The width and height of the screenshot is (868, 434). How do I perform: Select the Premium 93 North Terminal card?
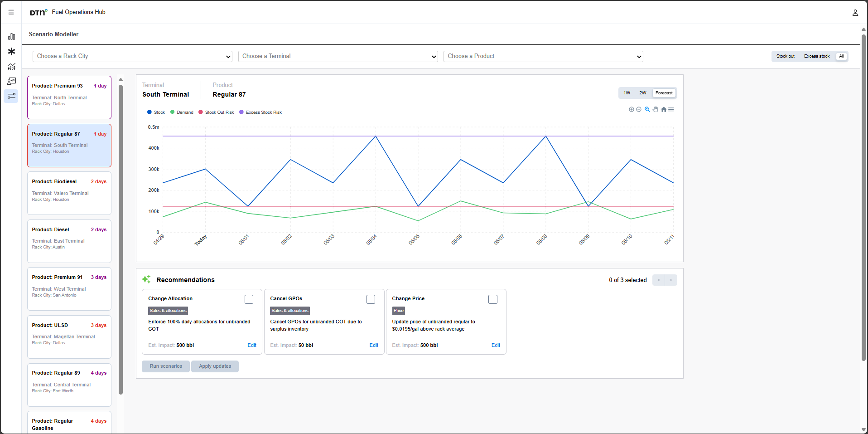[x=69, y=98]
